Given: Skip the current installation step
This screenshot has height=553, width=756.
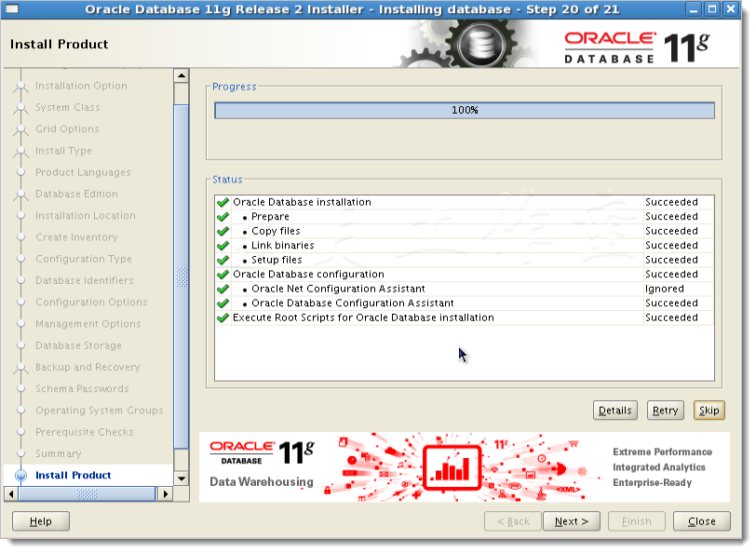Looking at the screenshot, I should click(x=709, y=410).
